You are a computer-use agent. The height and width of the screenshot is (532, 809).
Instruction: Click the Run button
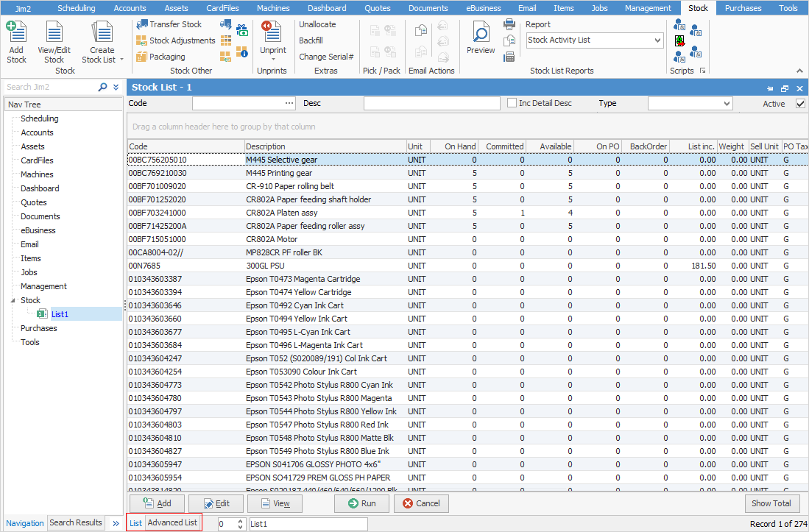point(361,504)
